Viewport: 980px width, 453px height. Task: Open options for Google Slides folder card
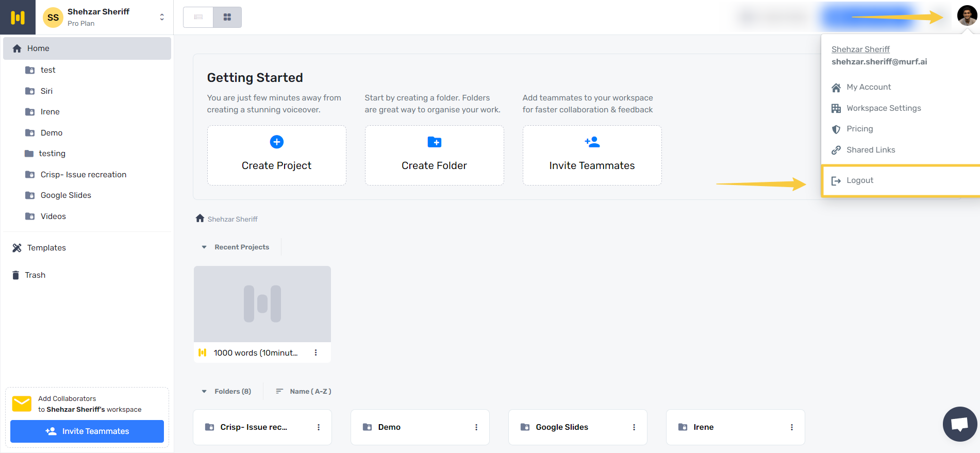pyautogui.click(x=634, y=427)
